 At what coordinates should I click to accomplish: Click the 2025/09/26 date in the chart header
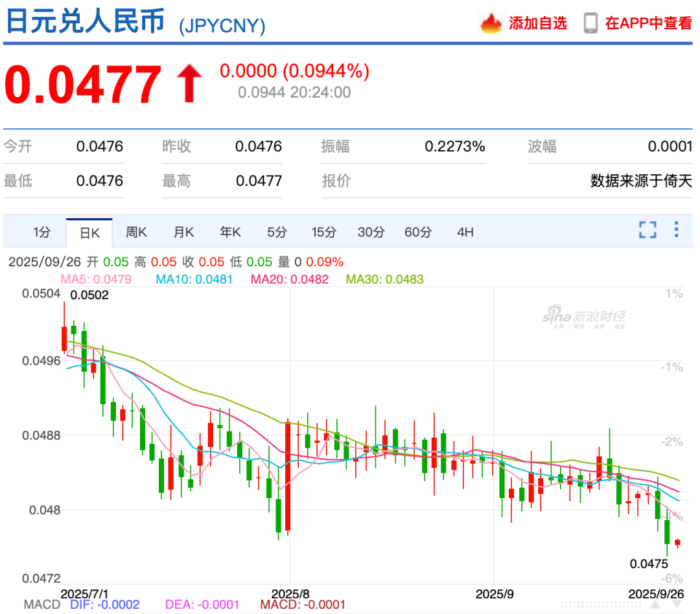(x=45, y=262)
